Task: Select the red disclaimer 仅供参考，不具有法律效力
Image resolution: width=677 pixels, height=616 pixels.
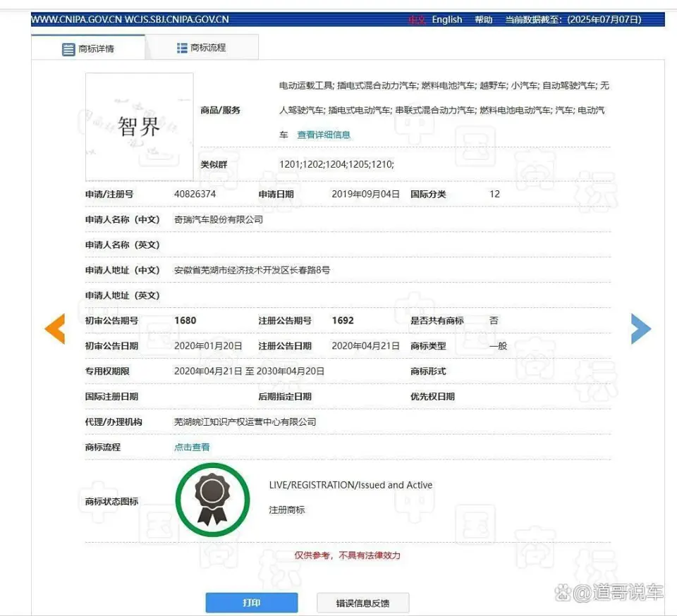Action: (x=348, y=555)
